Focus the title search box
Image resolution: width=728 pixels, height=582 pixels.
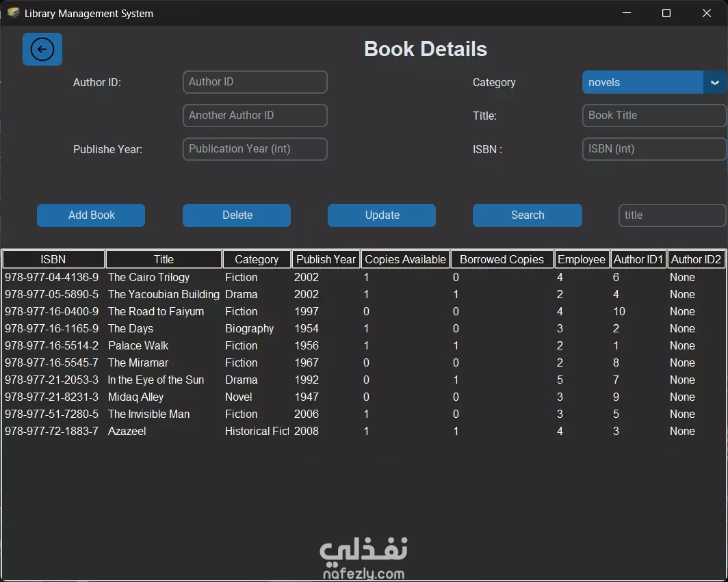click(x=673, y=215)
